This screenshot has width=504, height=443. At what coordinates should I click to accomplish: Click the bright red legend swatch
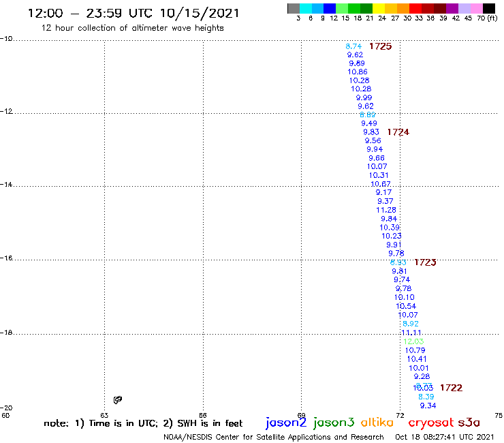click(x=415, y=8)
